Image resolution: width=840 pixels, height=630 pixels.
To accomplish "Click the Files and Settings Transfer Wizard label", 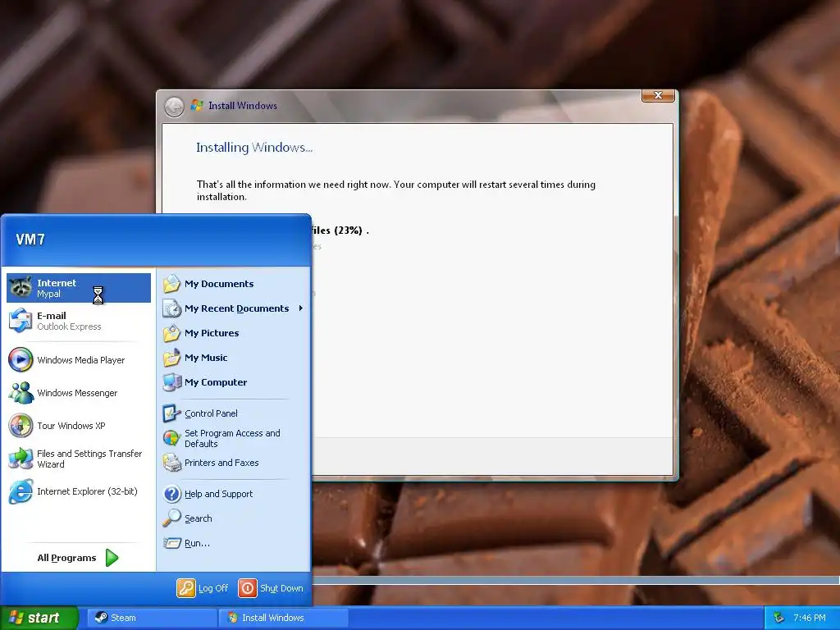I will click(x=89, y=459).
